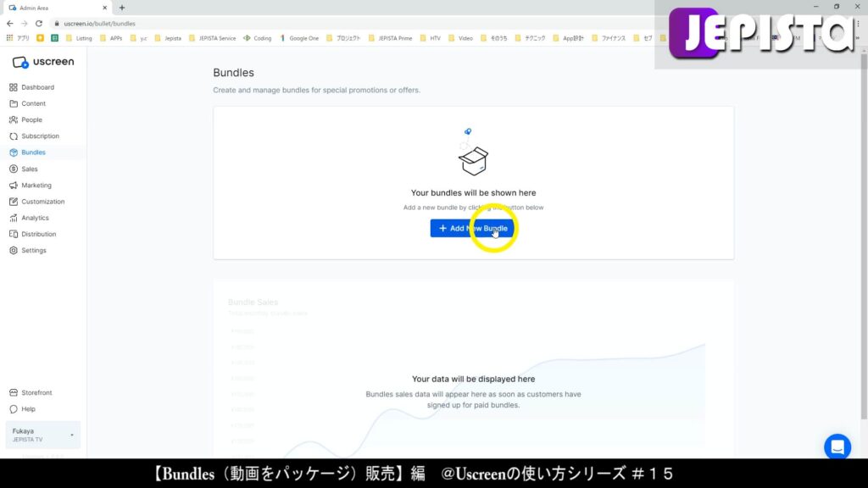
Task: Open the プロジェクト bookmark folder
Action: click(343, 38)
